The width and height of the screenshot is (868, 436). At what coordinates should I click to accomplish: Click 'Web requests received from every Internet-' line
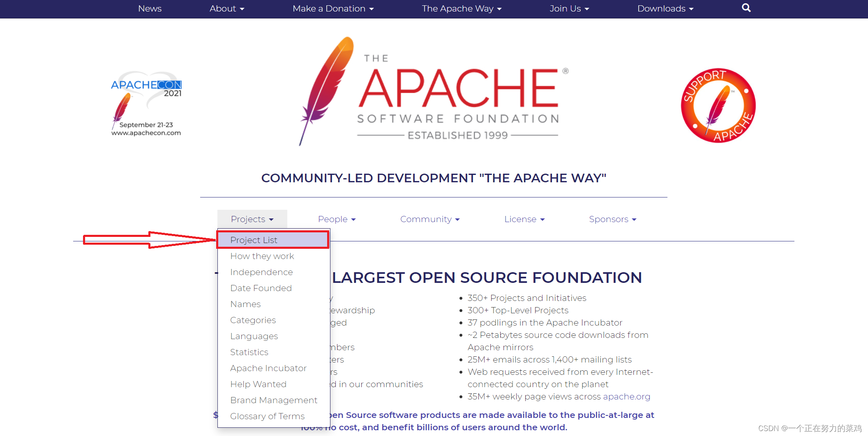[x=560, y=372]
